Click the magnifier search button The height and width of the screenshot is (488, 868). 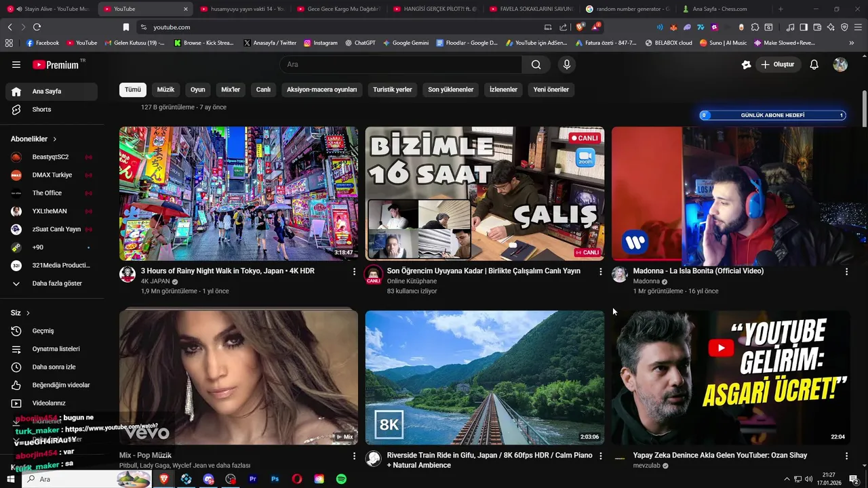tap(536, 64)
